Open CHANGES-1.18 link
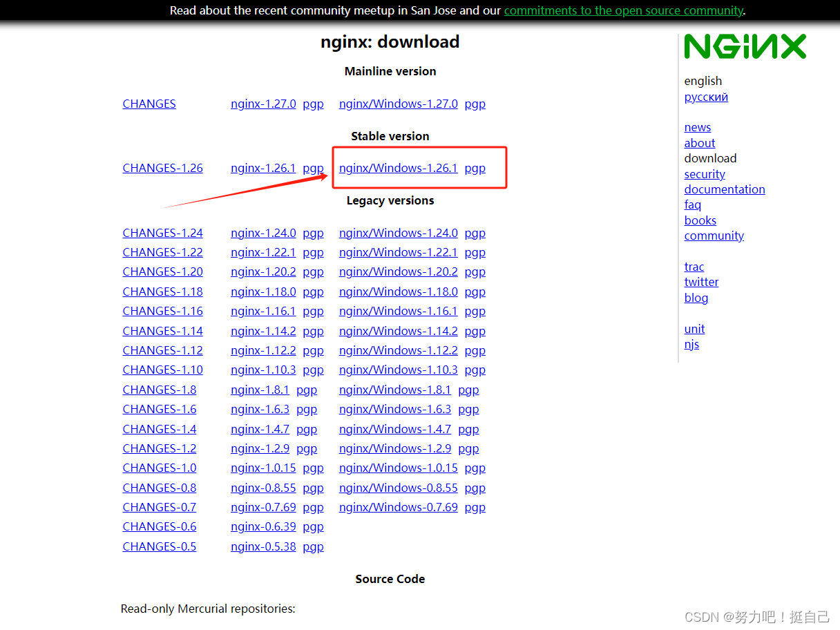This screenshot has height=630, width=840. pyautogui.click(x=163, y=292)
